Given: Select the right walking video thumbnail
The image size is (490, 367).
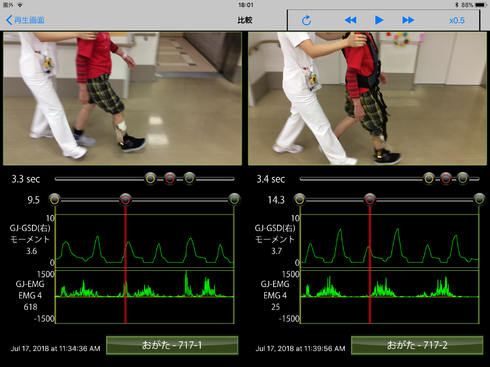Looking at the screenshot, I should pyautogui.click(x=367, y=98).
